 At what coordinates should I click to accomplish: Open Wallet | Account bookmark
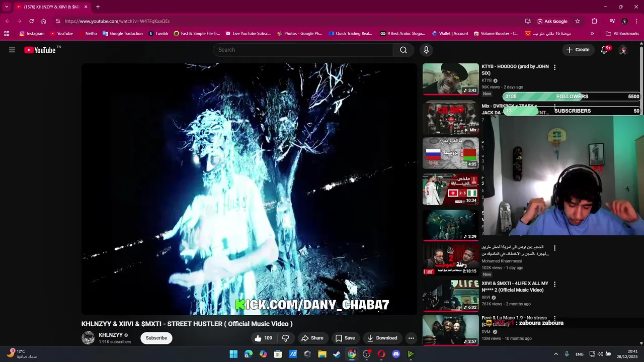tap(450, 34)
